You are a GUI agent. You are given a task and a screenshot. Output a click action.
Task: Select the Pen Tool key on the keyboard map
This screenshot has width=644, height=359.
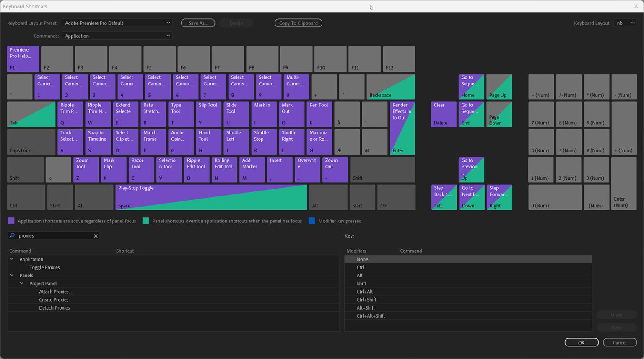tap(319, 114)
